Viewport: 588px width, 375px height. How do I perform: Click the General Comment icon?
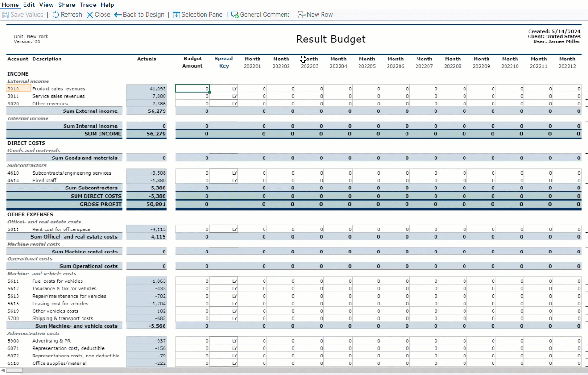coord(235,15)
